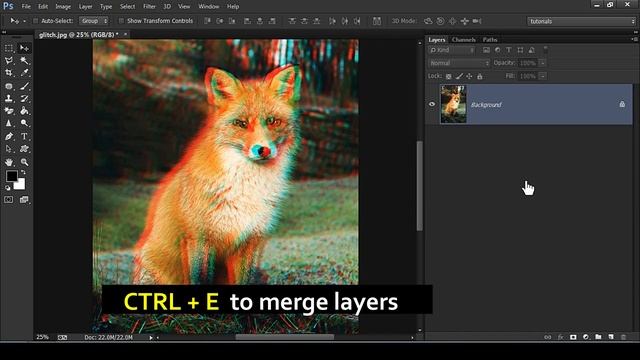Open the Normal blend mode dropdown
The image size is (640, 360).
click(x=459, y=63)
